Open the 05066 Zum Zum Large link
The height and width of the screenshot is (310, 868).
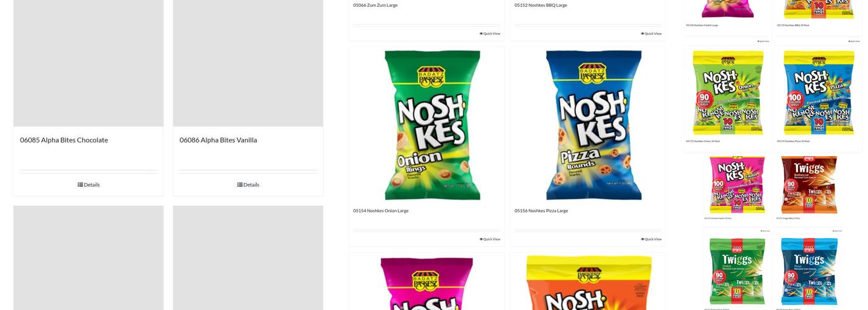[x=376, y=5]
